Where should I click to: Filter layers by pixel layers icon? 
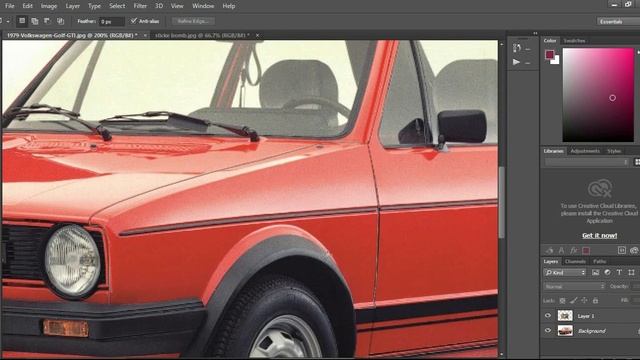596,272
